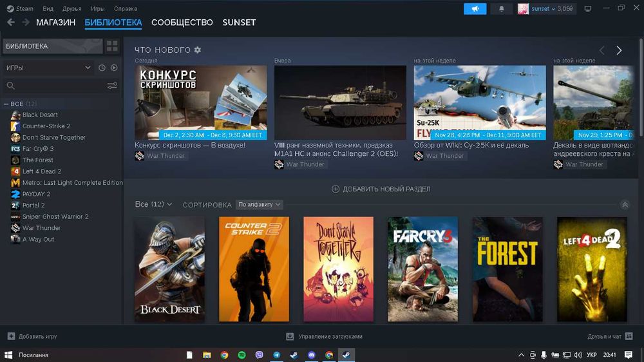Select The Forest in the list
The image size is (644, 362).
click(37, 160)
